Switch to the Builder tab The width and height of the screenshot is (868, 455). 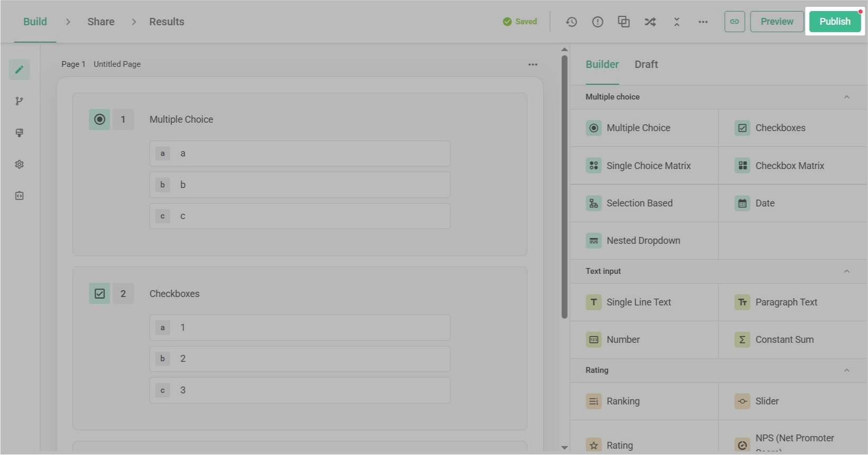pos(602,64)
